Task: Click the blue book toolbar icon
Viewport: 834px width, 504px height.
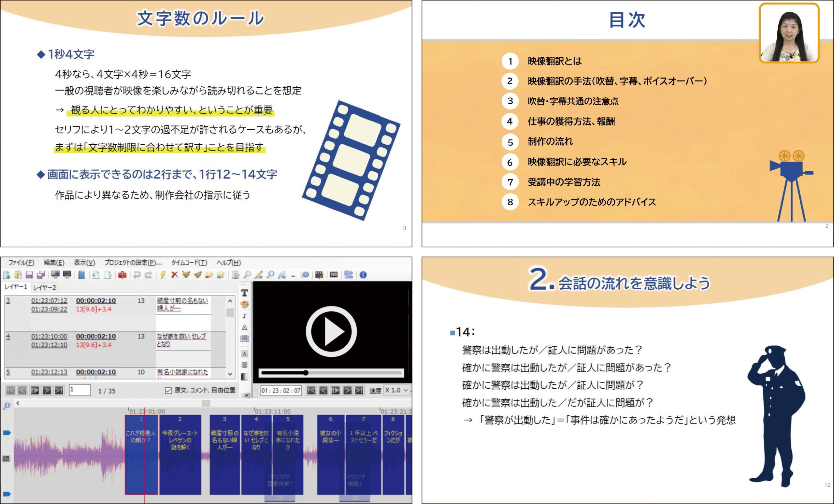Action: click(81, 275)
